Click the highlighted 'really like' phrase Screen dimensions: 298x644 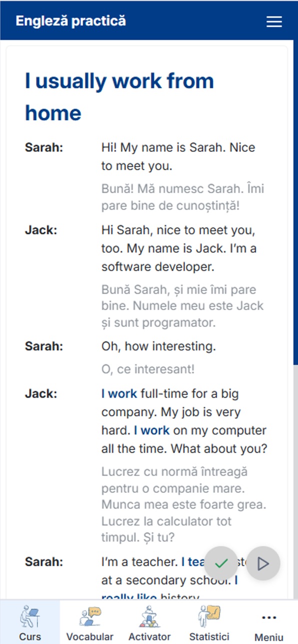click(129, 597)
